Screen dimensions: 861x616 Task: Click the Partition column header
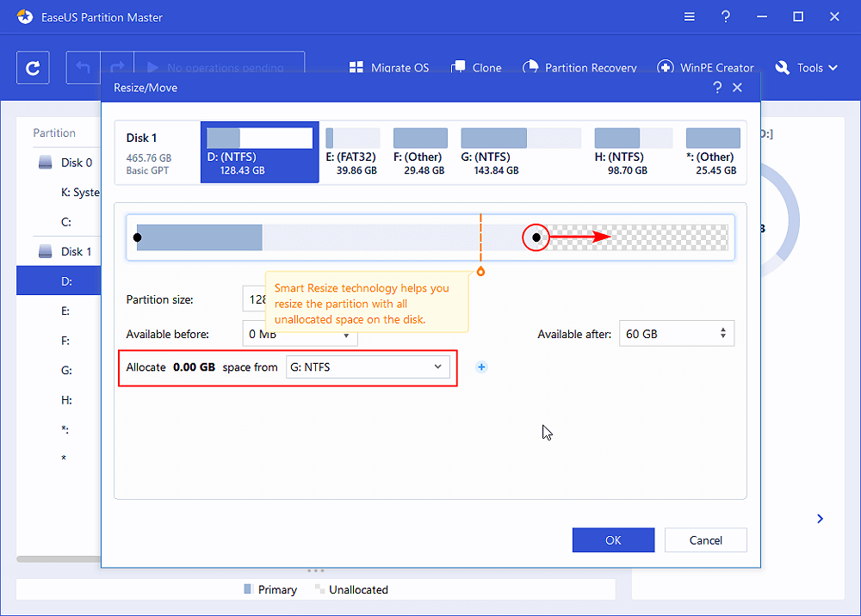[x=53, y=132]
